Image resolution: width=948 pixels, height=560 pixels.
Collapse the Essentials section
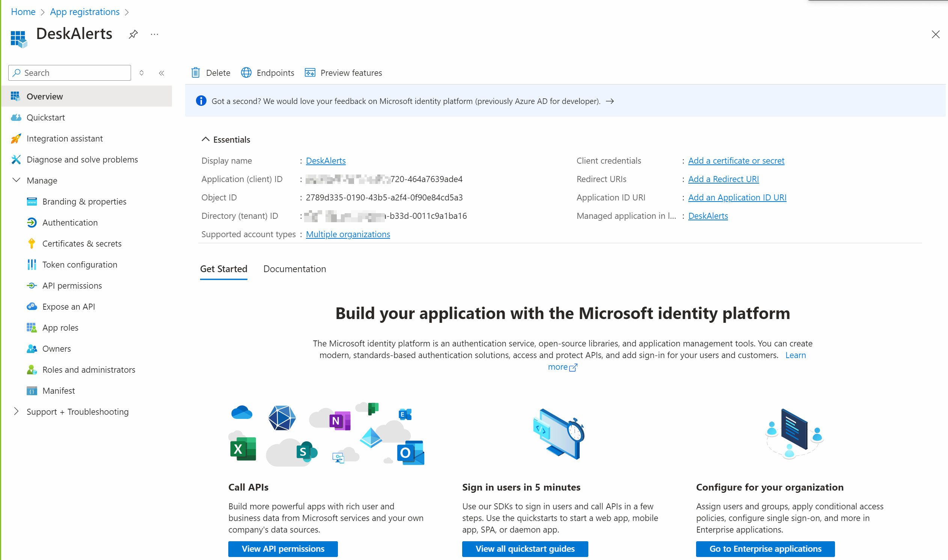(205, 139)
